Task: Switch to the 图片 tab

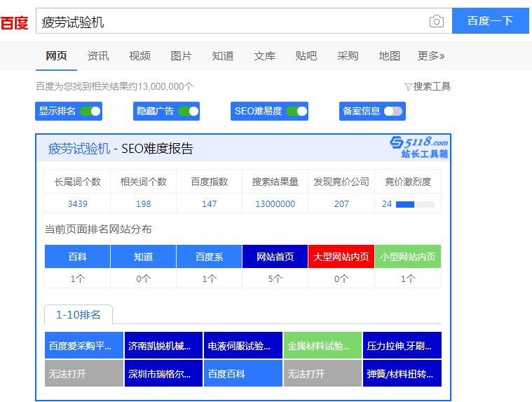Action: coord(181,56)
